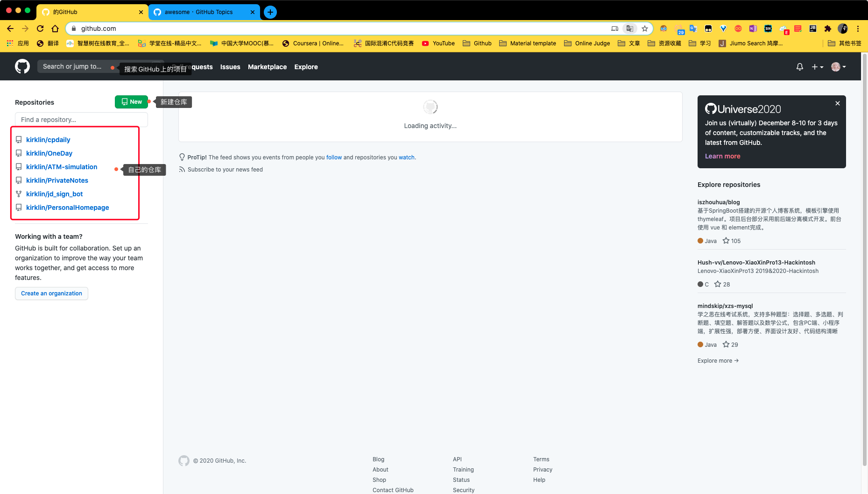Open the API footer link
868x494 pixels.
pyautogui.click(x=457, y=459)
